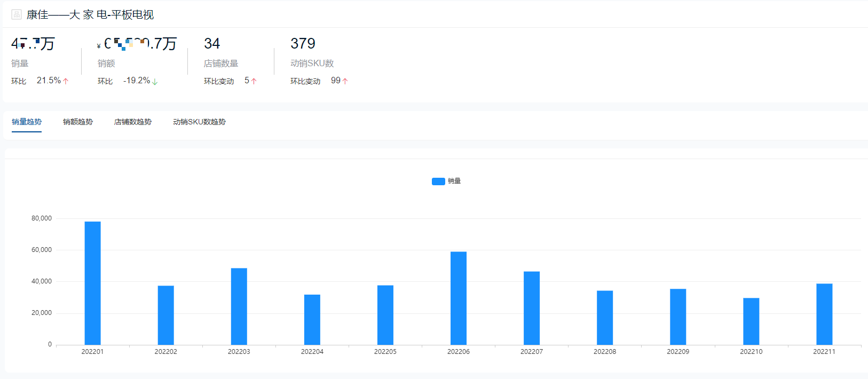868x379 pixels.
Task: Select the 202206 bar in chart
Action: tap(459, 298)
